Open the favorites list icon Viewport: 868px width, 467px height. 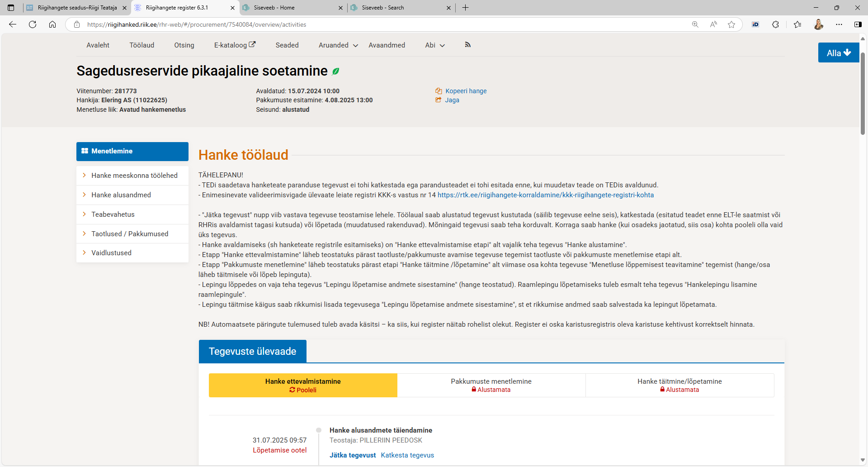click(797, 24)
